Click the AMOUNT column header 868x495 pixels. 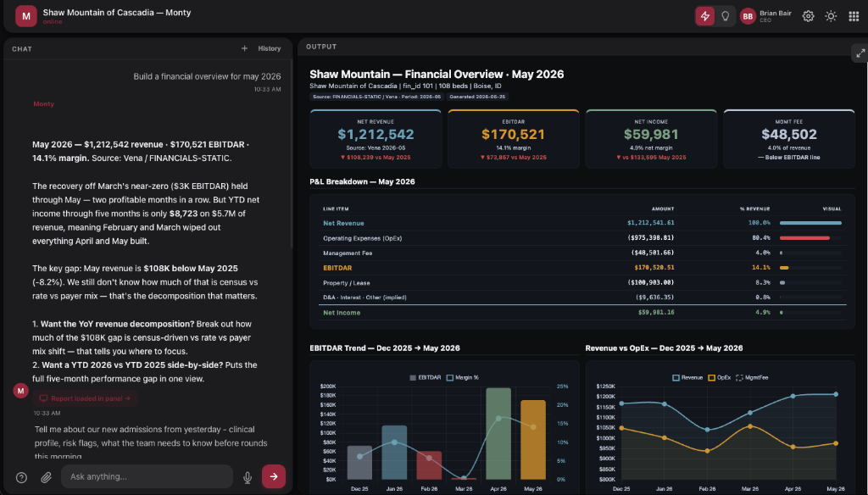[x=663, y=209]
